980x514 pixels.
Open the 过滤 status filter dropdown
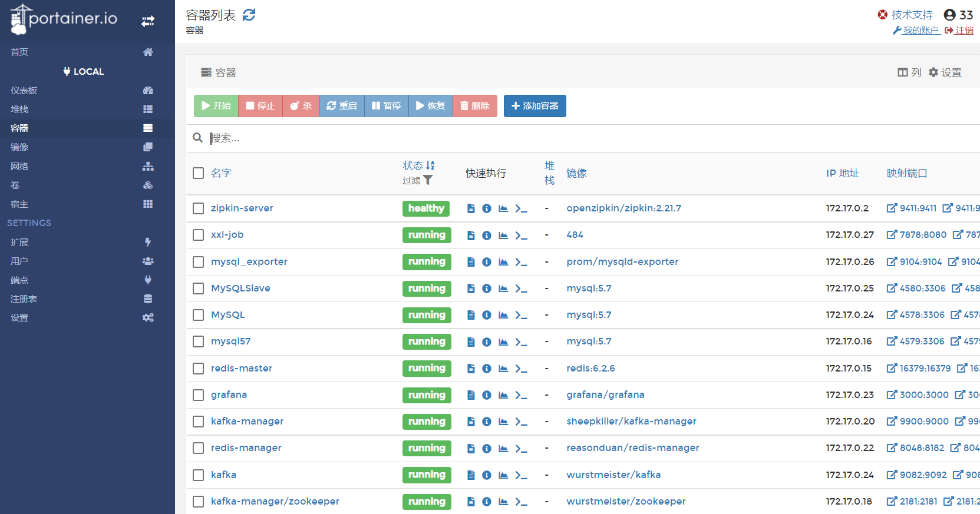[x=418, y=180]
